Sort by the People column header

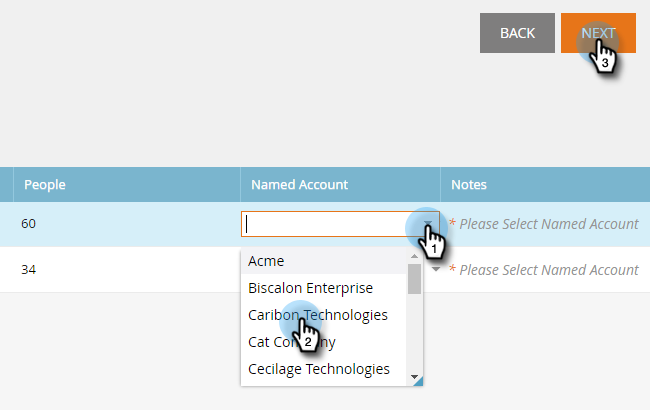tap(45, 185)
